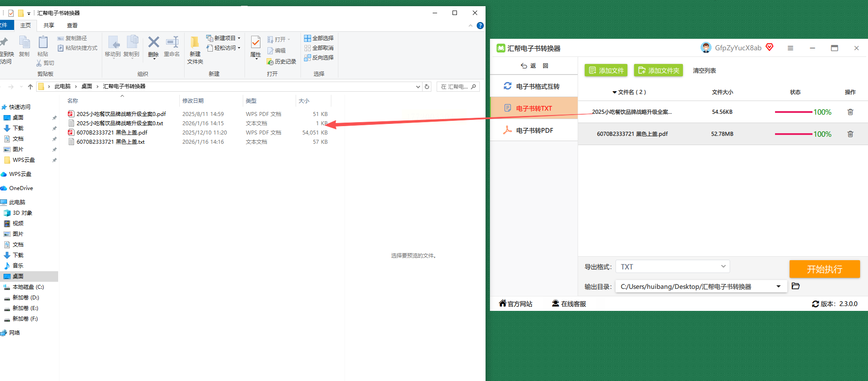This screenshot has width=868, height=381.
Task: Expand the Open (打开) dropdown in ribbon
Action: 279,40
